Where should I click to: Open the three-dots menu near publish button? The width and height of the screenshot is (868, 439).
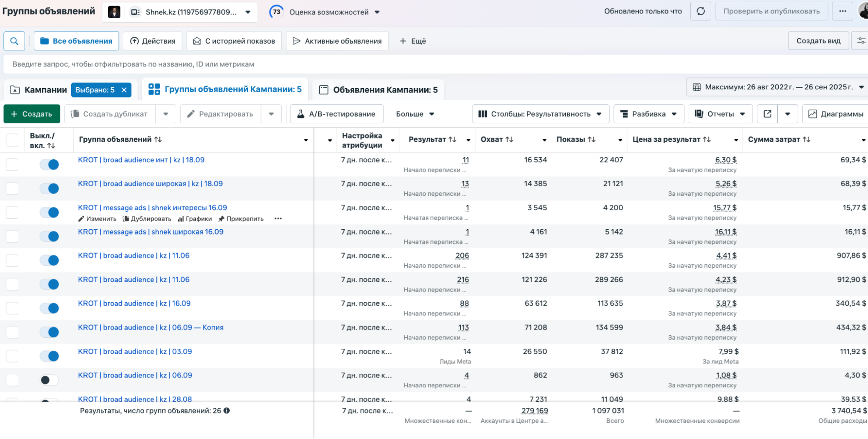point(842,11)
